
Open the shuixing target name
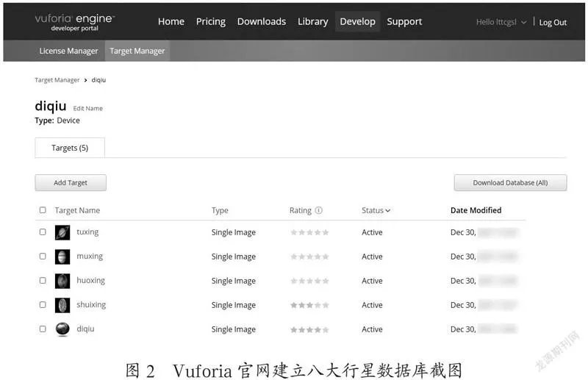[91, 304]
